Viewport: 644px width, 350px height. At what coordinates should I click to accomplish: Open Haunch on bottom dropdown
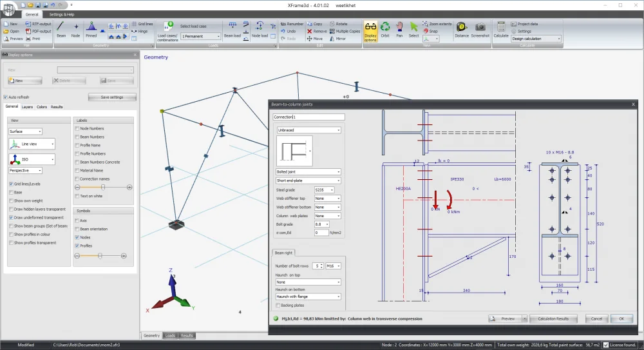click(x=308, y=297)
